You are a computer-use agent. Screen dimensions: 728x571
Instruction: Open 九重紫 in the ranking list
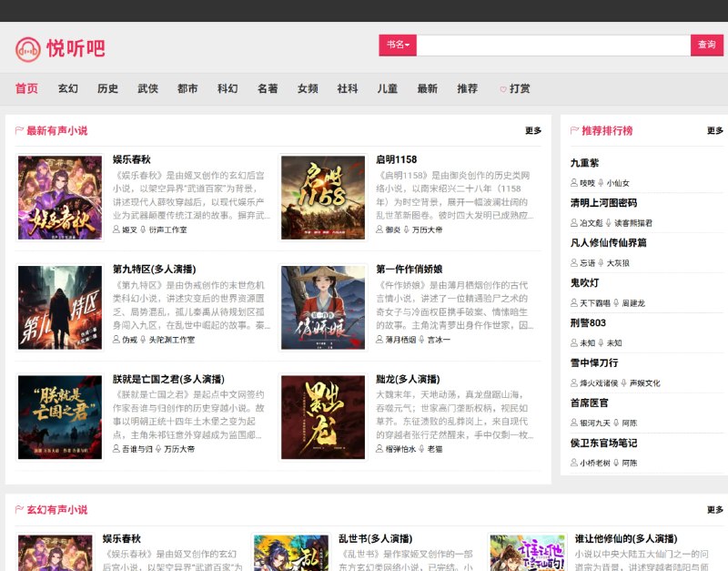(x=584, y=163)
